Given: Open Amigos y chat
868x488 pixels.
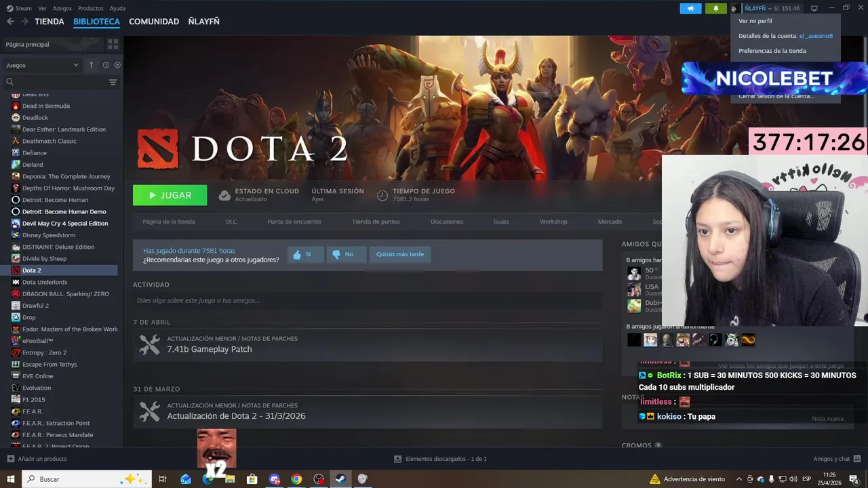Looking at the screenshot, I should 837,459.
